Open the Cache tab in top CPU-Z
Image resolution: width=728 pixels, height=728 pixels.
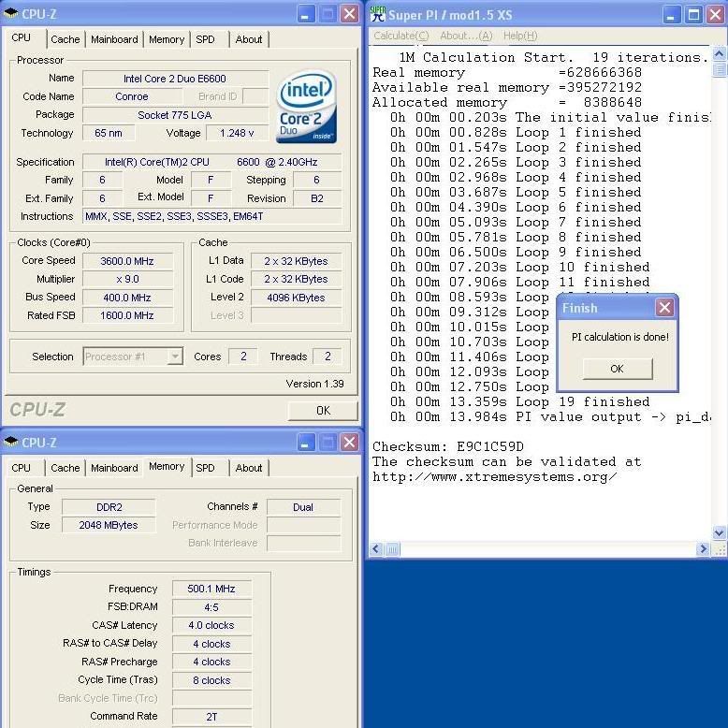click(x=65, y=39)
